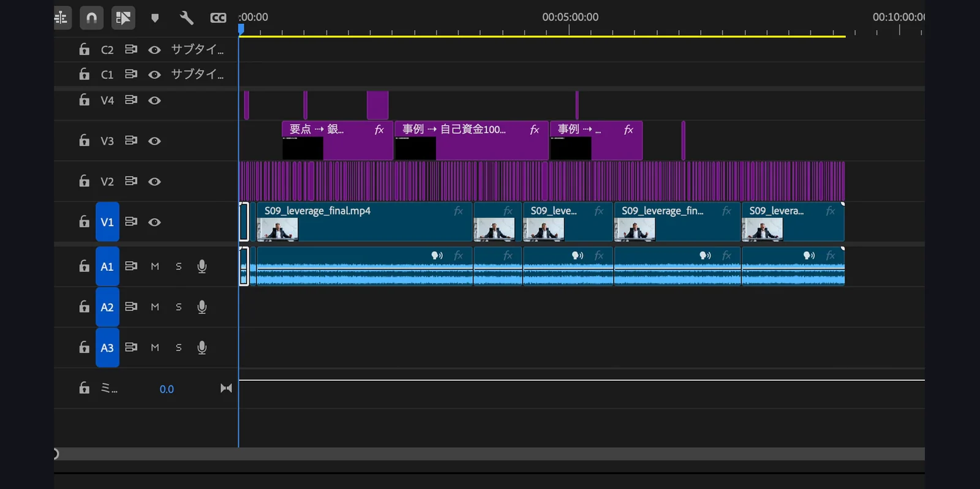
Task: Click the mix track output channel icon
Action: click(226, 388)
